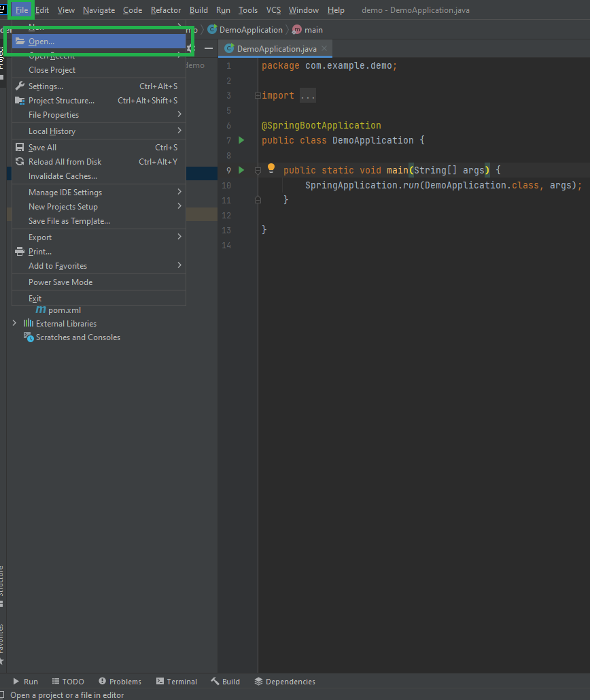Select pom.xml in the project tree

[64, 310]
